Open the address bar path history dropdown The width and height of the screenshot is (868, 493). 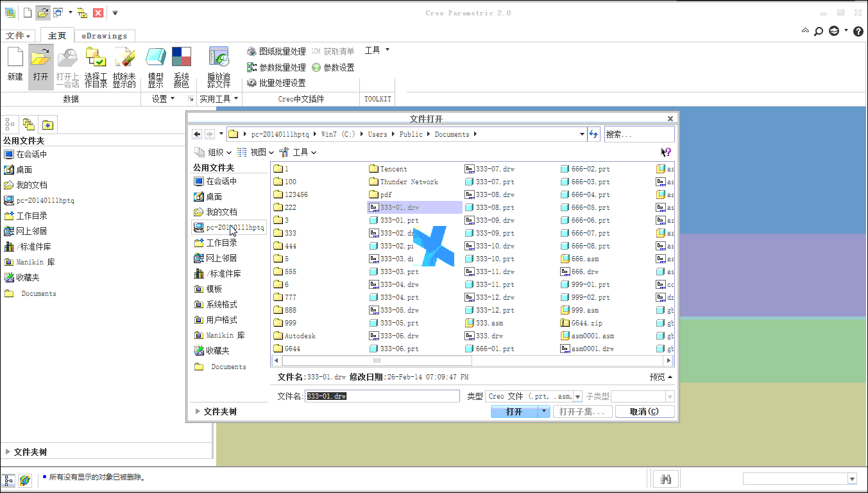(582, 134)
